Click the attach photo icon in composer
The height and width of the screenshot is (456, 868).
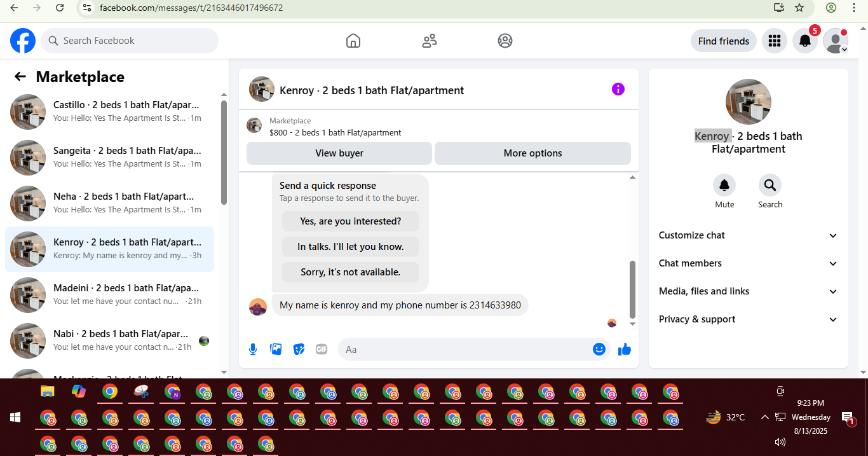click(276, 349)
